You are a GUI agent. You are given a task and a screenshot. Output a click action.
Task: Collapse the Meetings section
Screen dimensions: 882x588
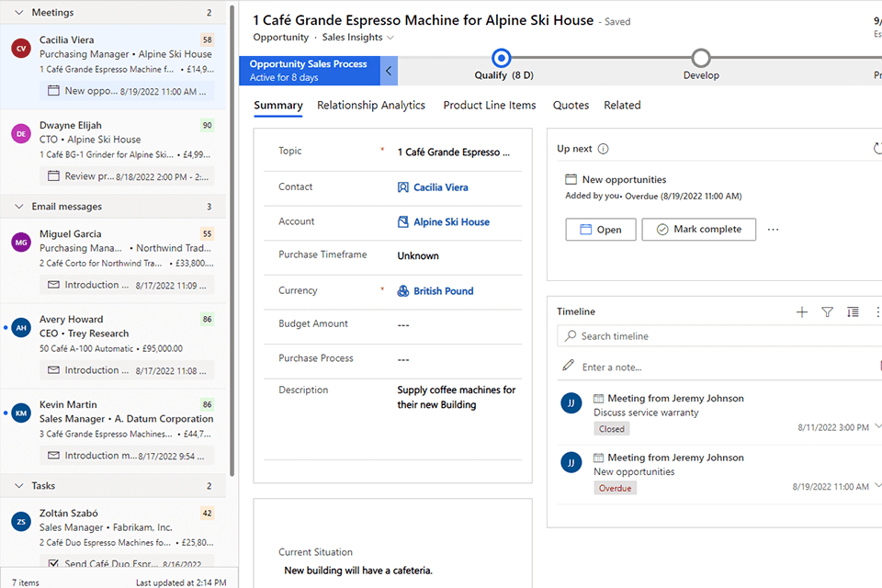click(19, 13)
